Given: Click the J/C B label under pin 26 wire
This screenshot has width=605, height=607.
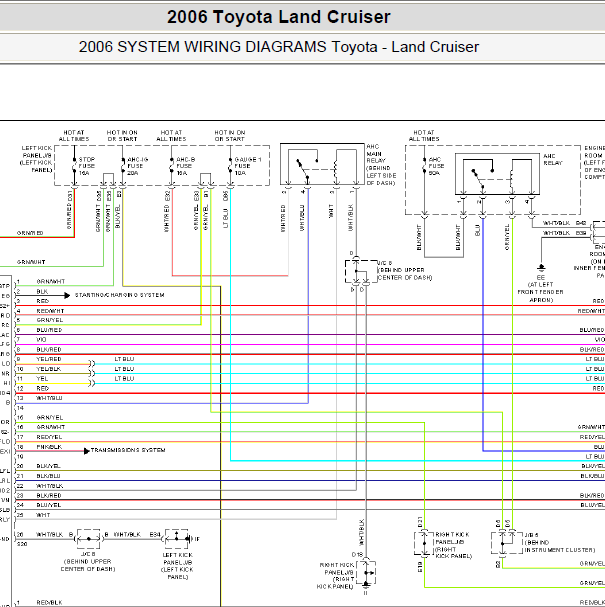Looking at the screenshot, I should 88,561.
